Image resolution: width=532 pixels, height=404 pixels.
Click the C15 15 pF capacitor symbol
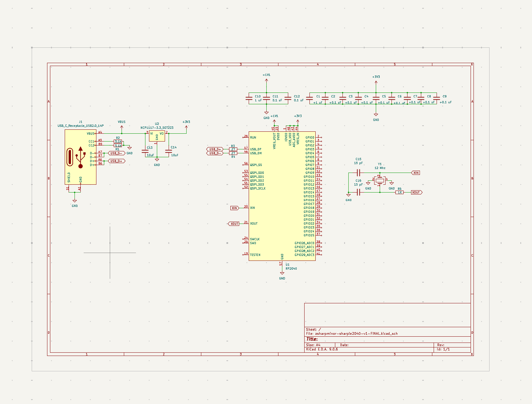tap(358, 173)
